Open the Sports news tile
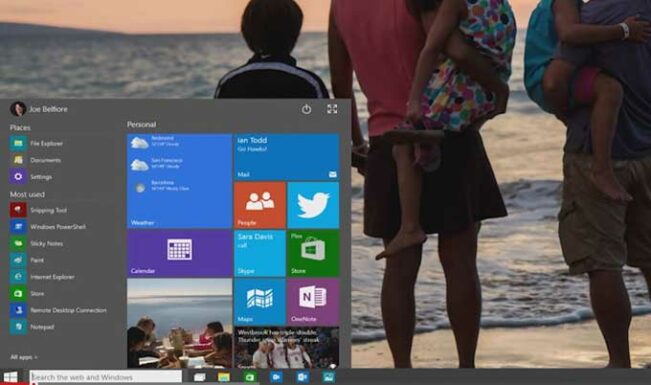The image size is (651, 385). [286, 348]
